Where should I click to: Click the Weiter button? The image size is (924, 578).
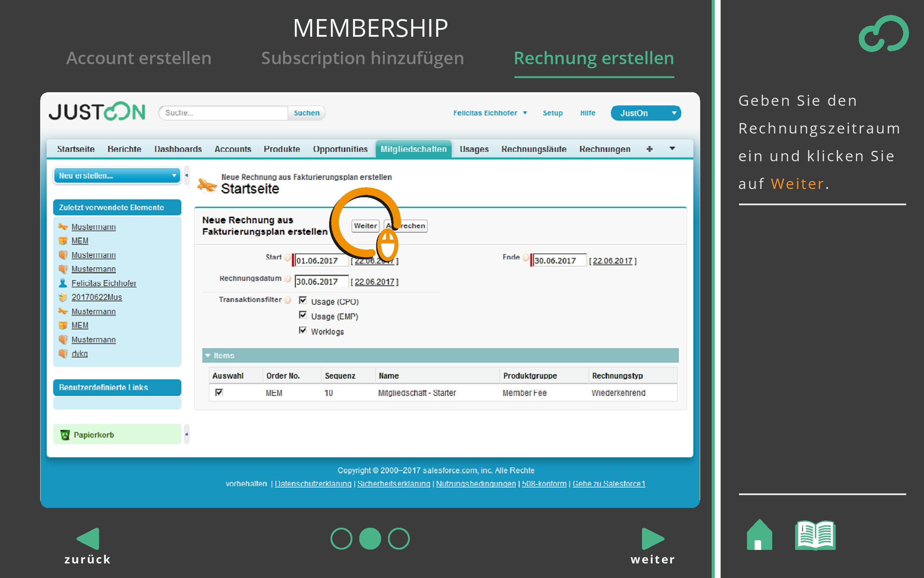tap(365, 226)
